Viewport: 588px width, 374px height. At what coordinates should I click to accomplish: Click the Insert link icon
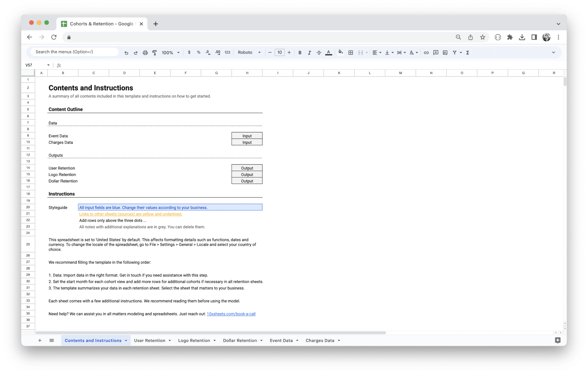coord(426,52)
